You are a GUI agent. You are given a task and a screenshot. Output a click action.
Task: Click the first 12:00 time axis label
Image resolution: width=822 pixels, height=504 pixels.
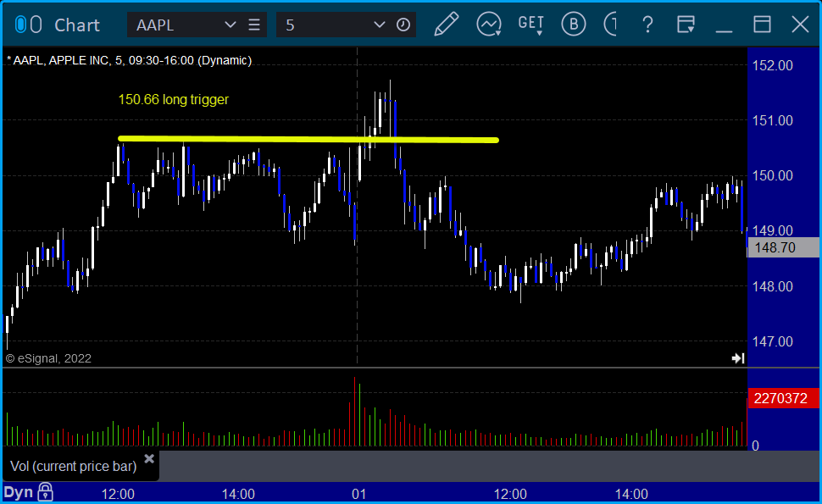click(x=118, y=494)
